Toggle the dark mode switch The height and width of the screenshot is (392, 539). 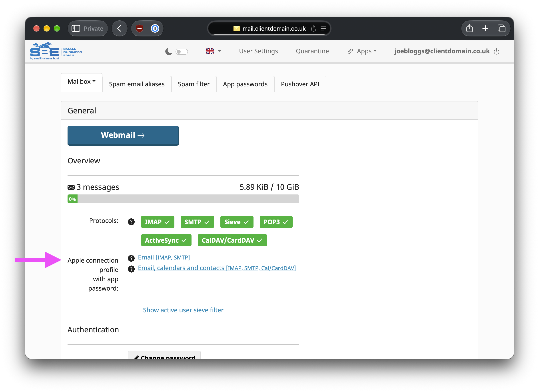(182, 51)
